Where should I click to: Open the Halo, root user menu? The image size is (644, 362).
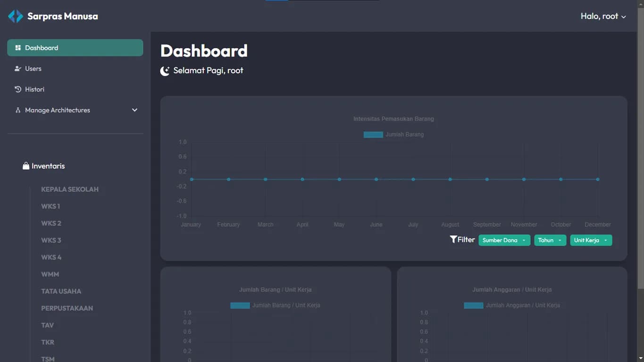coord(603,16)
